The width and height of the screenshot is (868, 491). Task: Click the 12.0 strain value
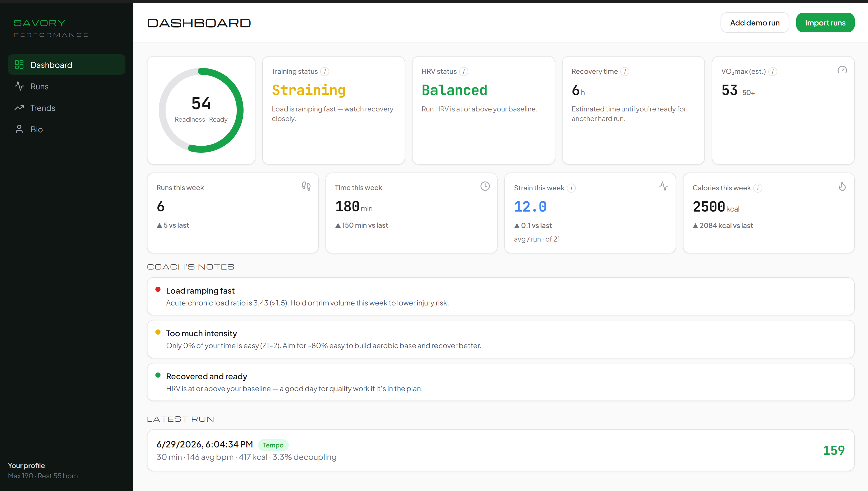pos(530,207)
